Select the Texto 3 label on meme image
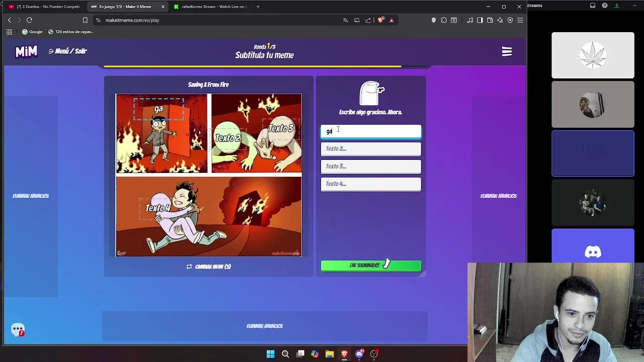644x362 pixels. point(281,129)
